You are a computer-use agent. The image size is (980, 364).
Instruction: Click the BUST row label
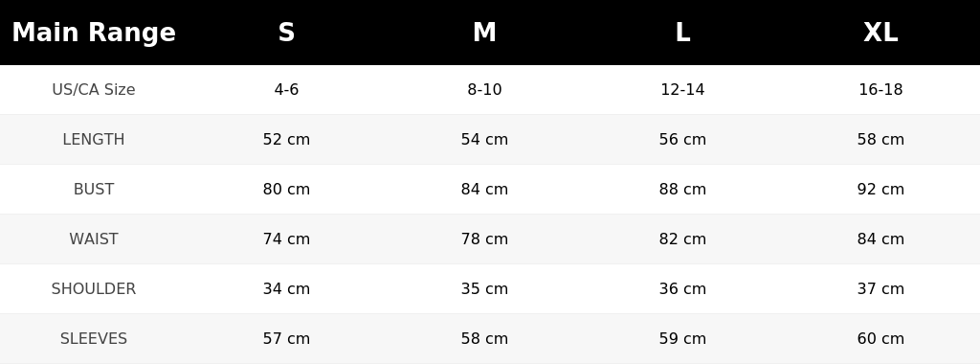pyautogui.click(x=94, y=189)
